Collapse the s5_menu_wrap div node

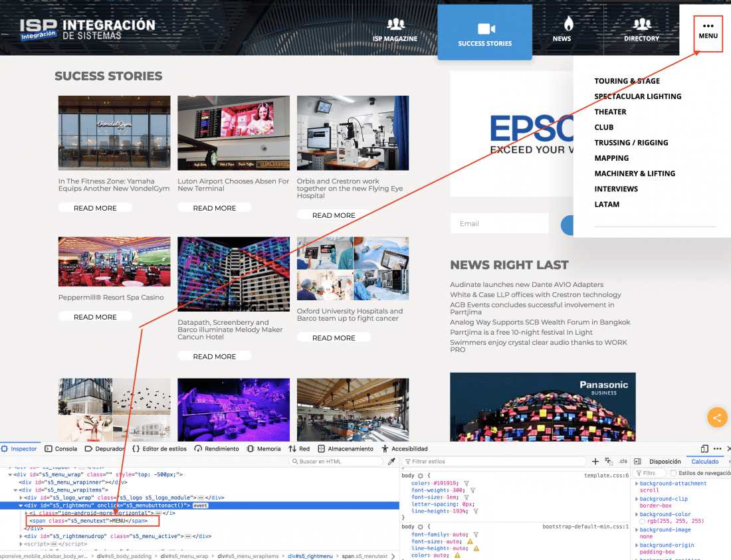click(10, 475)
